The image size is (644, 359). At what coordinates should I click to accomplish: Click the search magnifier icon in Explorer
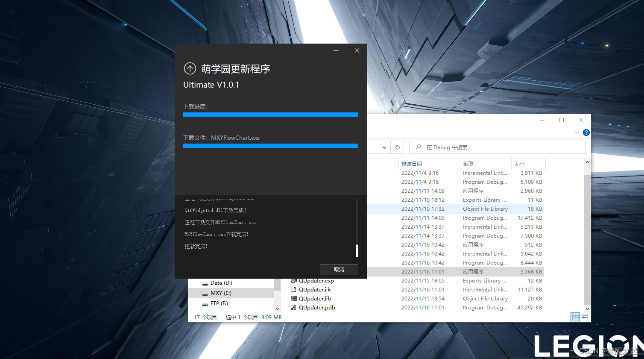click(418, 147)
